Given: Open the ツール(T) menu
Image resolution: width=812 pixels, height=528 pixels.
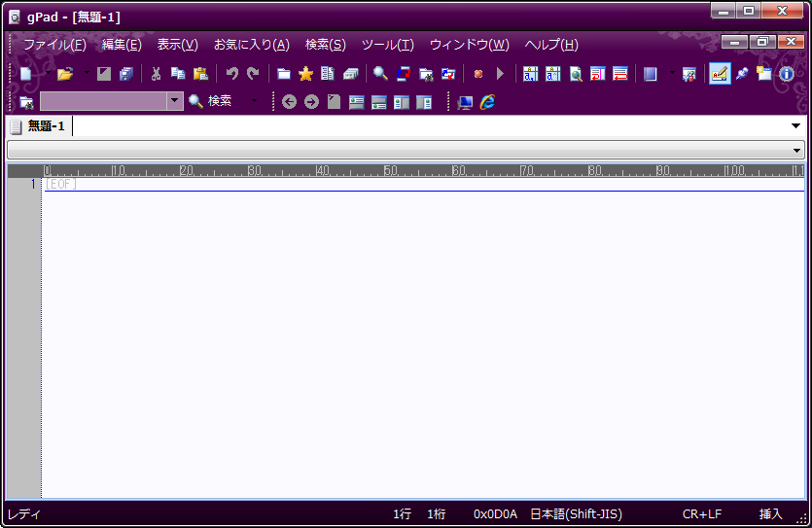Looking at the screenshot, I should point(387,45).
